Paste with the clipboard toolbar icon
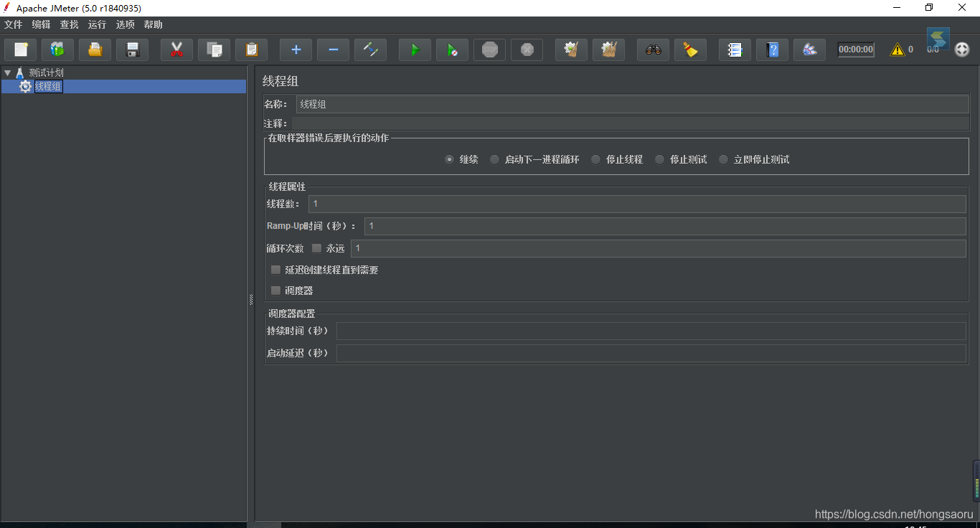The height and width of the screenshot is (528, 980). [251, 49]
